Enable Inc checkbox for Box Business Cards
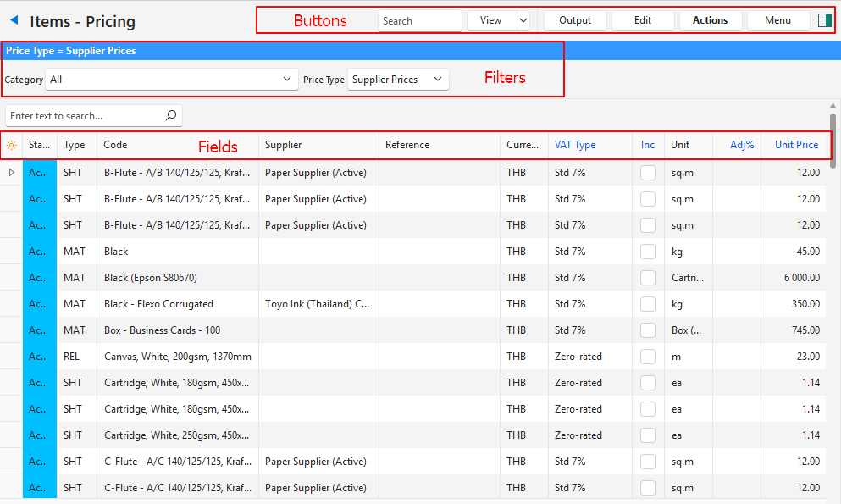Screen dimensions: 841x504 (x=648, y=330)
